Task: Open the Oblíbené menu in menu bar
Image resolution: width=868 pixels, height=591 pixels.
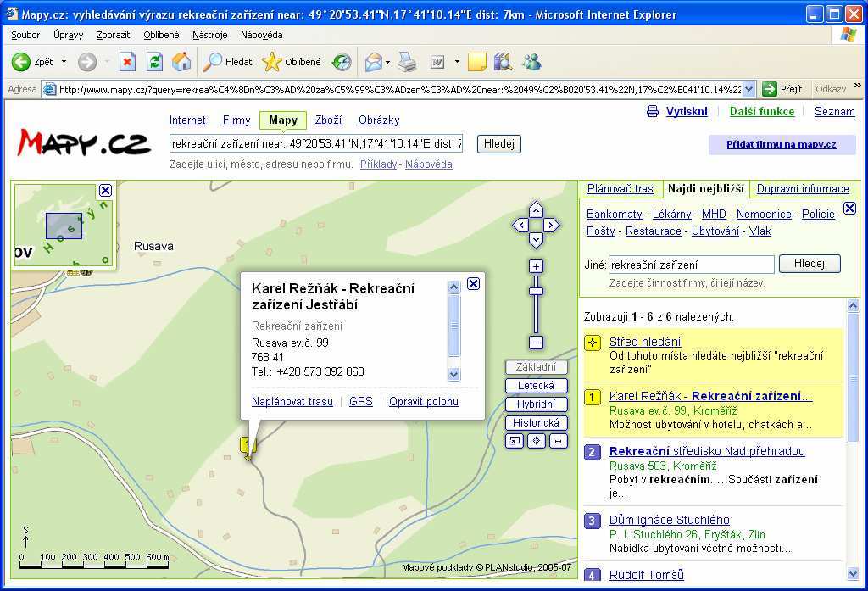Action: point(161,35)
